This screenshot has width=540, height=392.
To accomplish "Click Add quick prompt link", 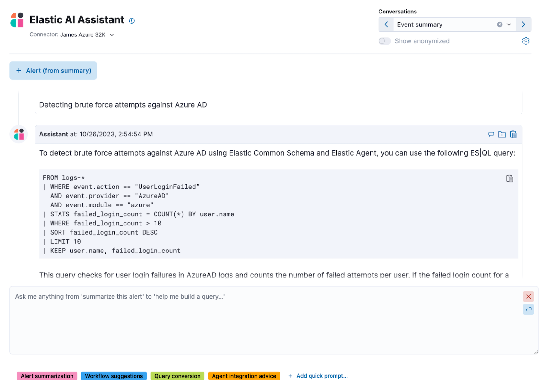I will coord(318,376).
